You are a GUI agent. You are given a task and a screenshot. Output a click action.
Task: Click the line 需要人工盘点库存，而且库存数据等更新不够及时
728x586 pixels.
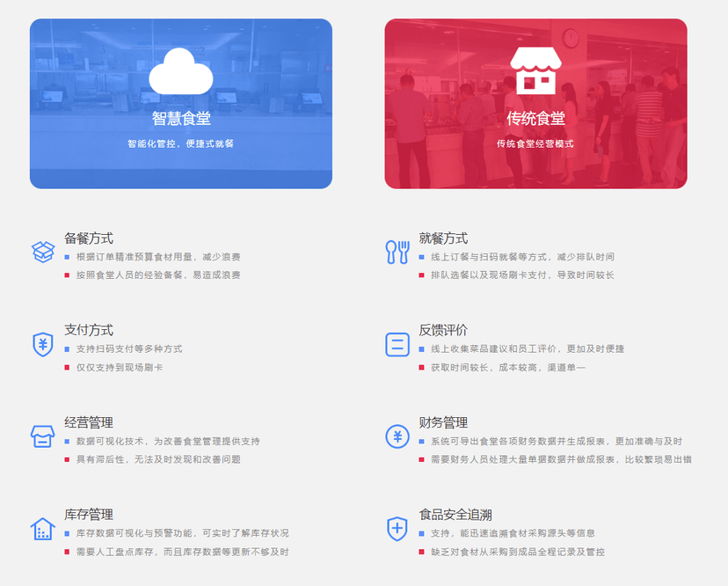tap(183, 552)
